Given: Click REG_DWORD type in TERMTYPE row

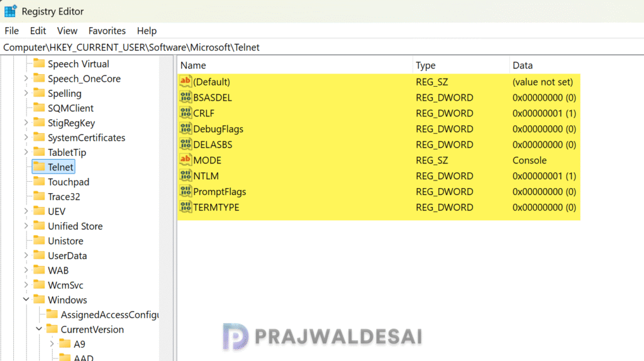Looking at the screenshot, I should 445,208.
